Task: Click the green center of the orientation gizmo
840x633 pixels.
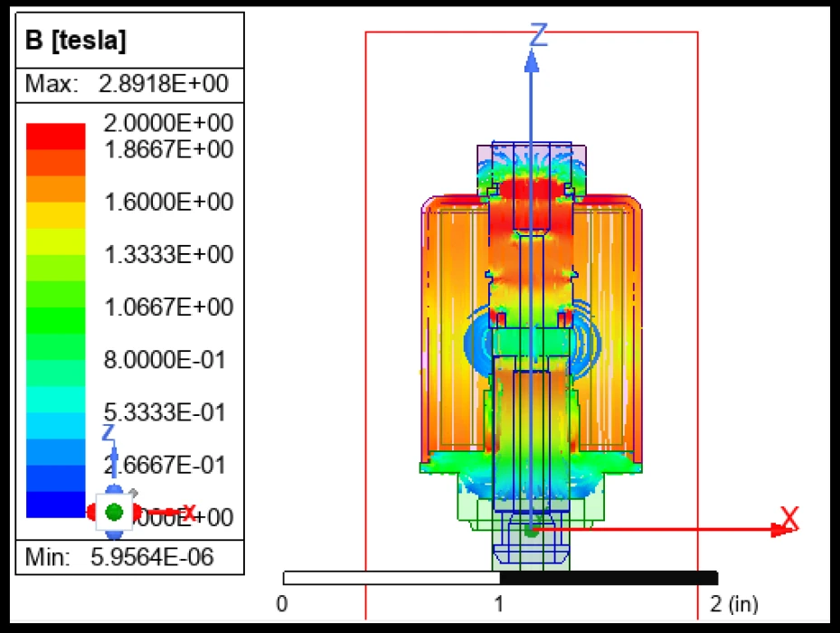Action: pyautogui.click(x=114, y=512)
